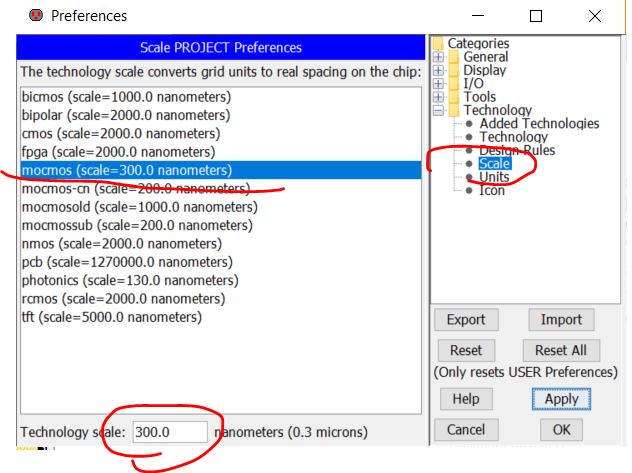
Task: Select Units in Technology tree
Action: click(x=494, y=177)
